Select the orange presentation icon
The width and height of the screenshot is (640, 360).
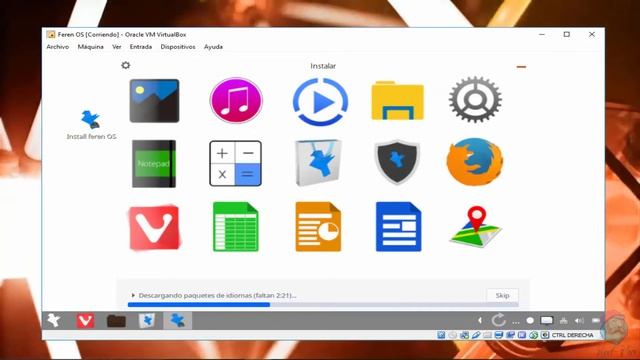[x=318, y=227]
